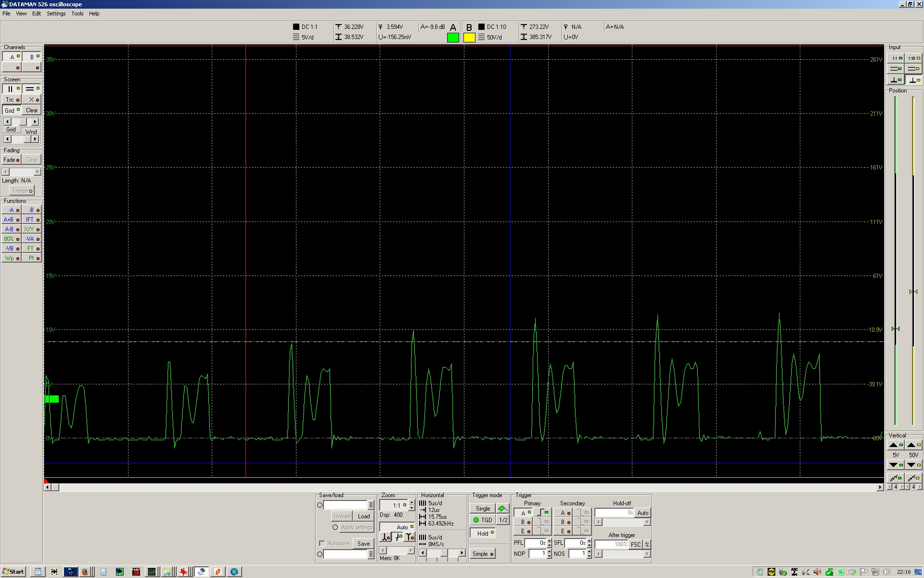Select the first zoom cursor mode icon
Screen dimensions: 924x578
click(x=385, y=537)
